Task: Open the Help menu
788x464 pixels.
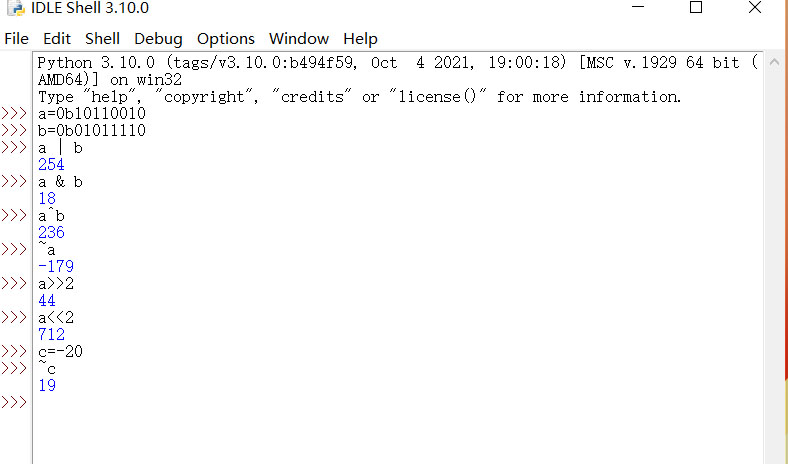Action: pyautogui.click(x=360, y=39)
